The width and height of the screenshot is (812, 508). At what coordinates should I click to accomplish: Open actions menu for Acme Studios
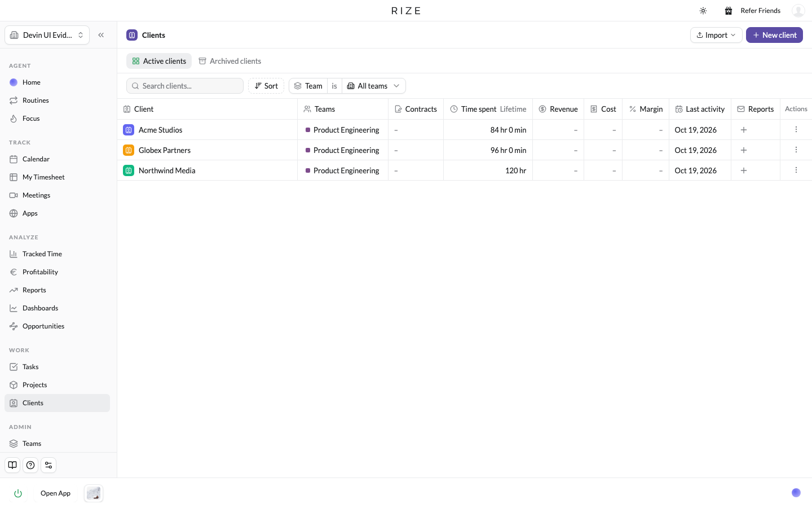(x=796, y=130)
